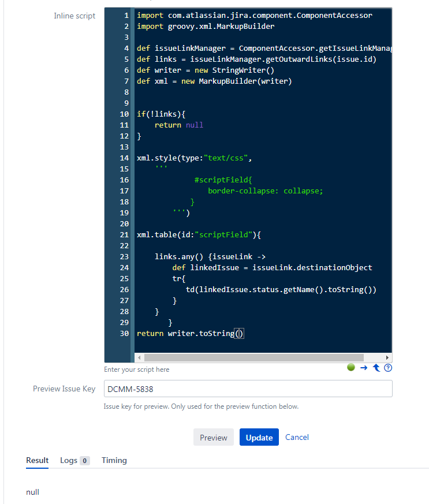Image resolution: width=429 pixels, height=504 pixels.
Task: Open the script help question mark icon
Action: [x=388, y=368]
